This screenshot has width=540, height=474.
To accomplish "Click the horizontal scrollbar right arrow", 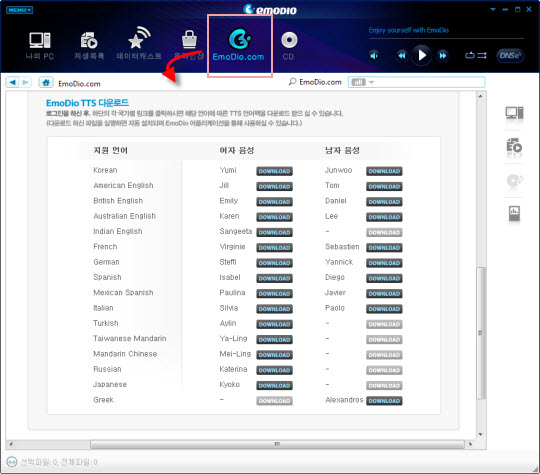I will point(470,444).
